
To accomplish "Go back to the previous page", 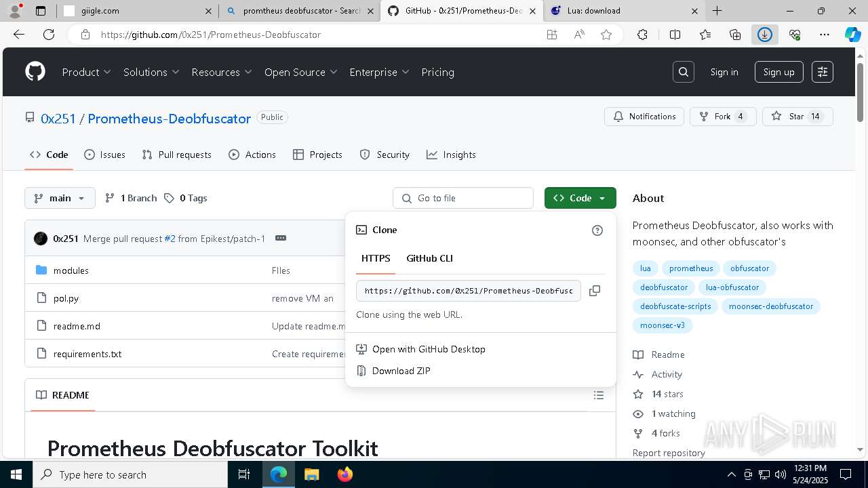I will click(x=19, y=35).
